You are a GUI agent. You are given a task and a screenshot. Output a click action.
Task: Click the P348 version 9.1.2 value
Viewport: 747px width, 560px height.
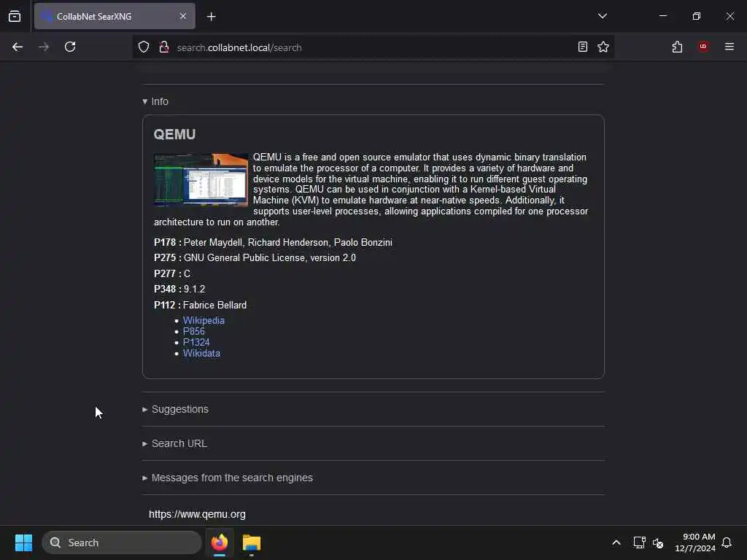click(x=194, y=289)
